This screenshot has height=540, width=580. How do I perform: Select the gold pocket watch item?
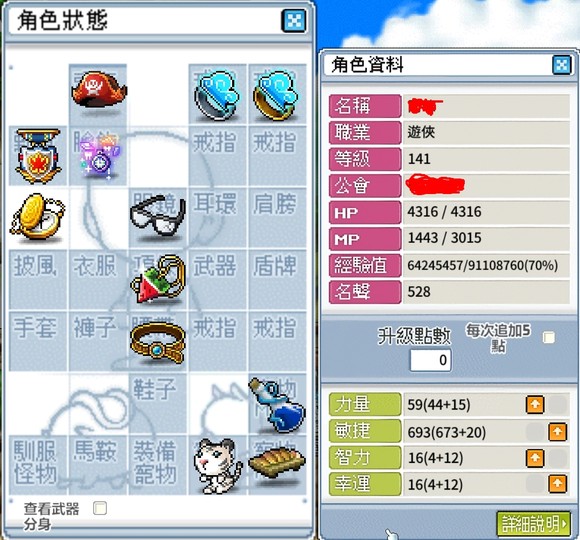[37, 216]
